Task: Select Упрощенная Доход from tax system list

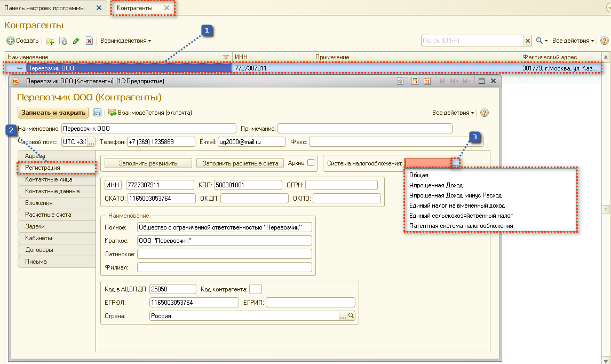Action: pyautogui.click(x=435, y=185)
